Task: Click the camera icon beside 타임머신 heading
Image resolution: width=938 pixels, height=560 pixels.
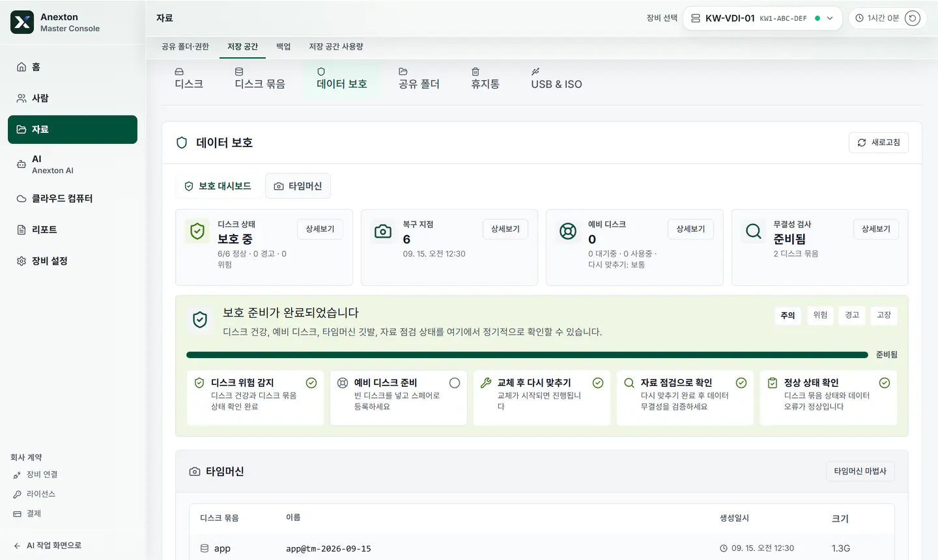Action: [x=195, y=471]
